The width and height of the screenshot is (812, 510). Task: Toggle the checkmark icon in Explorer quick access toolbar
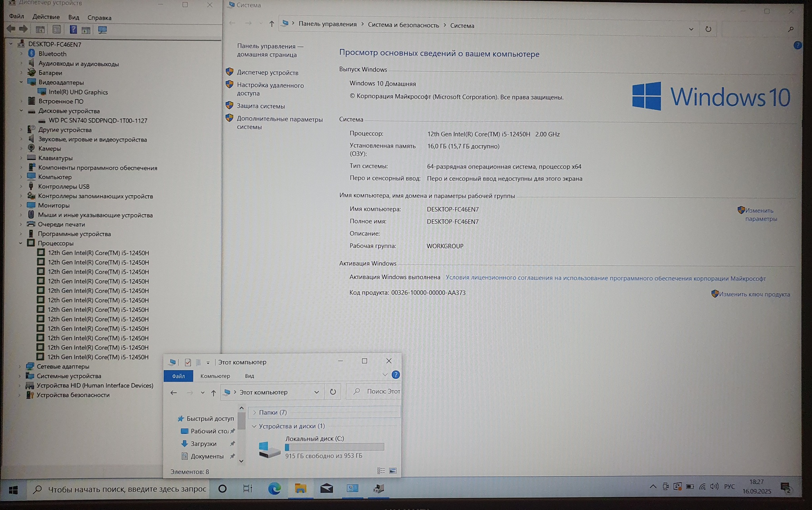point(188,362)
